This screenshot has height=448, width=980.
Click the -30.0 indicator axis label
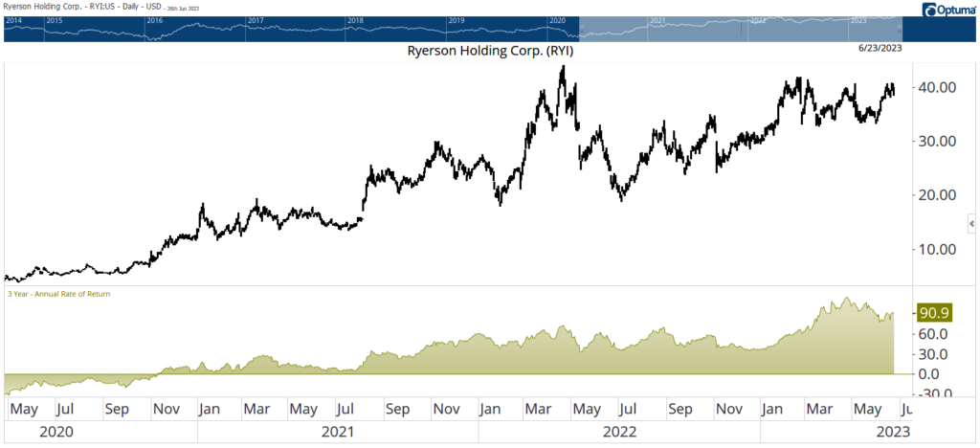pyautogui.click(x=933, y=393)
